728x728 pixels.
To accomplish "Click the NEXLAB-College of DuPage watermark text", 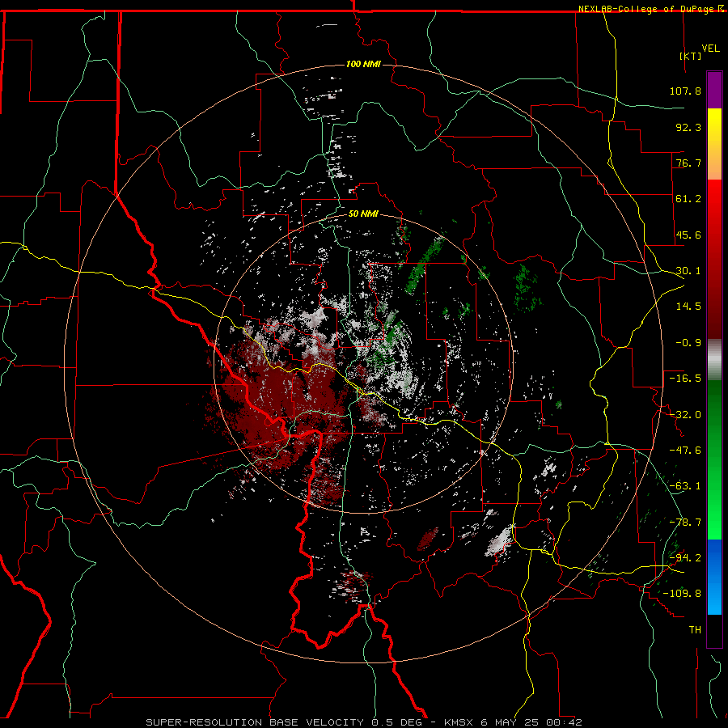I will tap(650, 9).
